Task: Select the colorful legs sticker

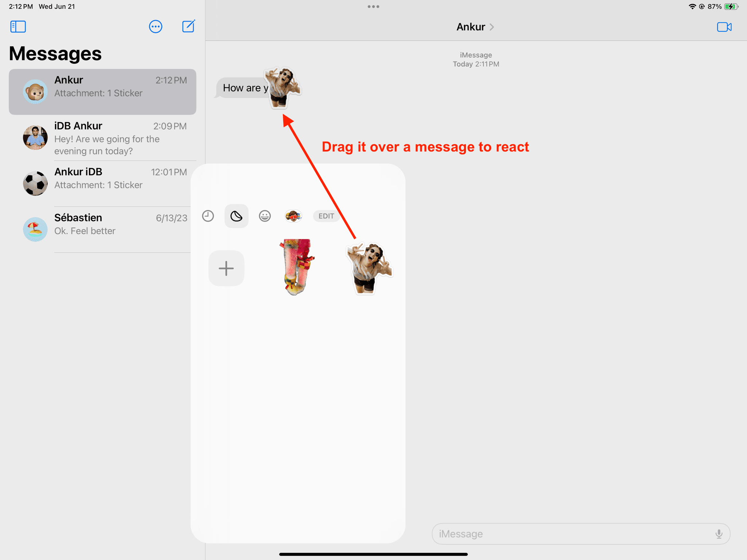Action: pos(297,267)
